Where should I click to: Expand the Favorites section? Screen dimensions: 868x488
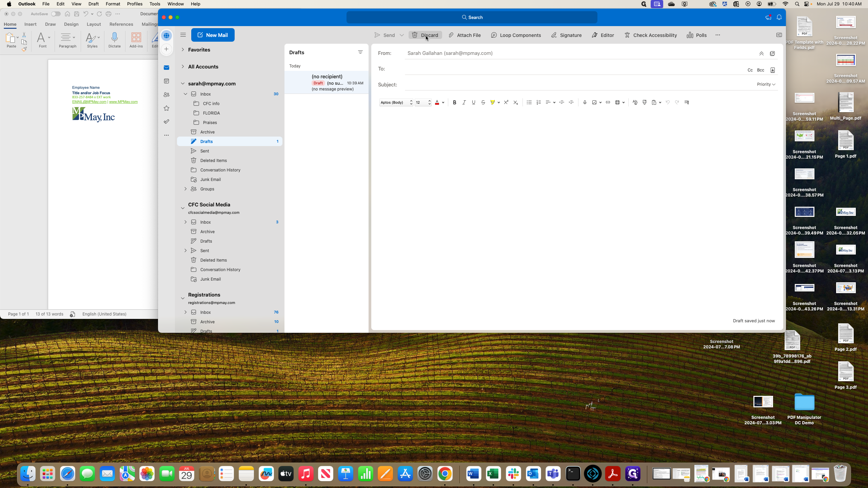pos(183,50)
